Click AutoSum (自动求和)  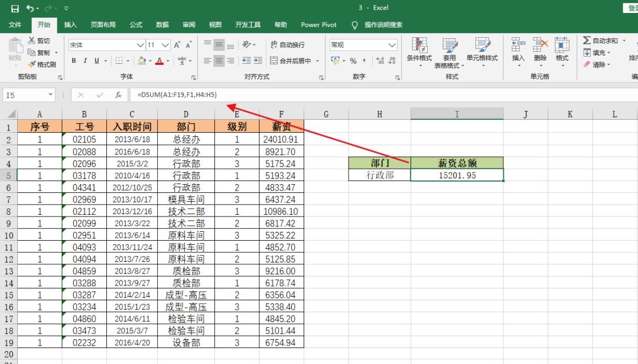click(601, 41)
